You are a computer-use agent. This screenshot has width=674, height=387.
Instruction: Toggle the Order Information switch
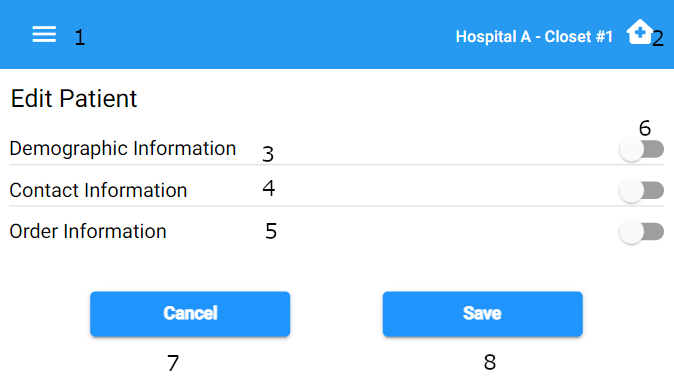coord(641,232)
